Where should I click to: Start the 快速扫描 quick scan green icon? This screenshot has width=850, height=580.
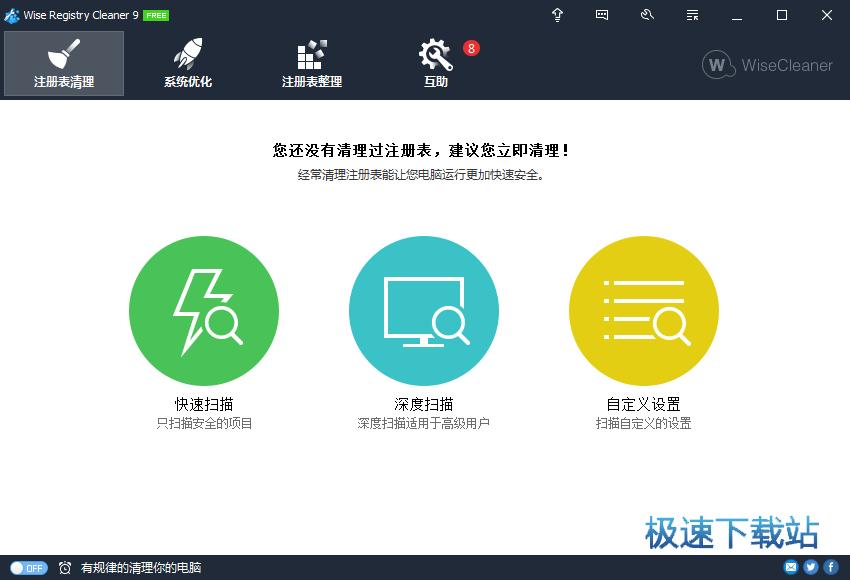204,311
